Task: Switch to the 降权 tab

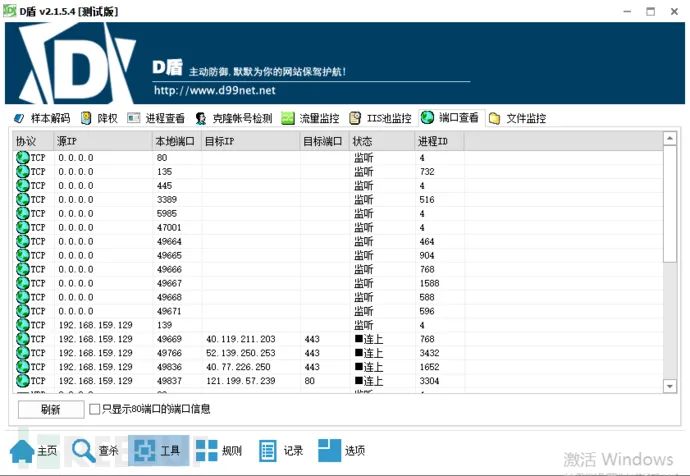Action: [x=99, y=118]
